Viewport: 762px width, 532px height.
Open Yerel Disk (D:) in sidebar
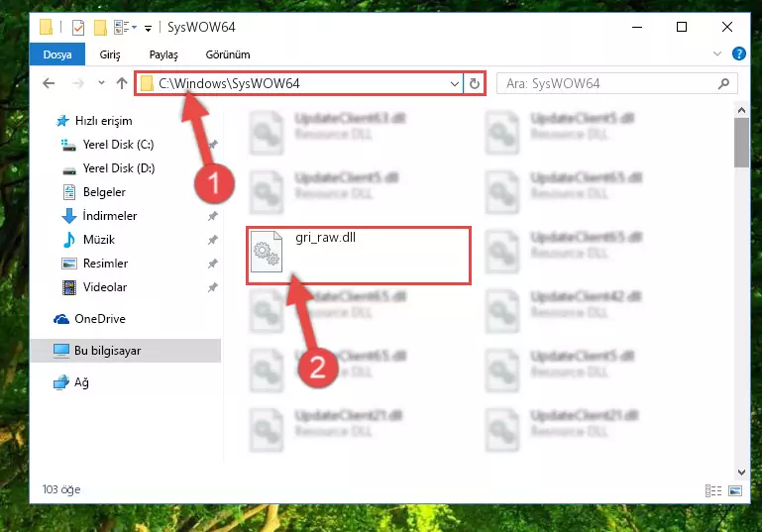(x=119, y=168)
